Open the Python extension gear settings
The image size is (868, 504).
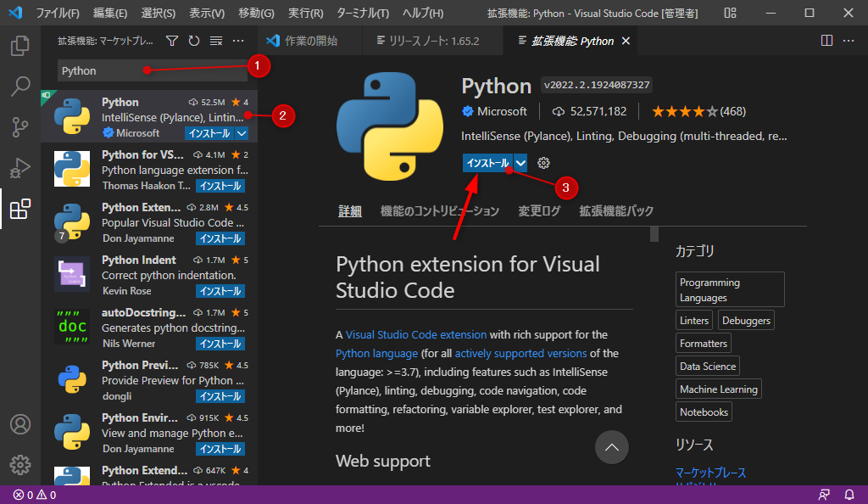pos(543,163)
